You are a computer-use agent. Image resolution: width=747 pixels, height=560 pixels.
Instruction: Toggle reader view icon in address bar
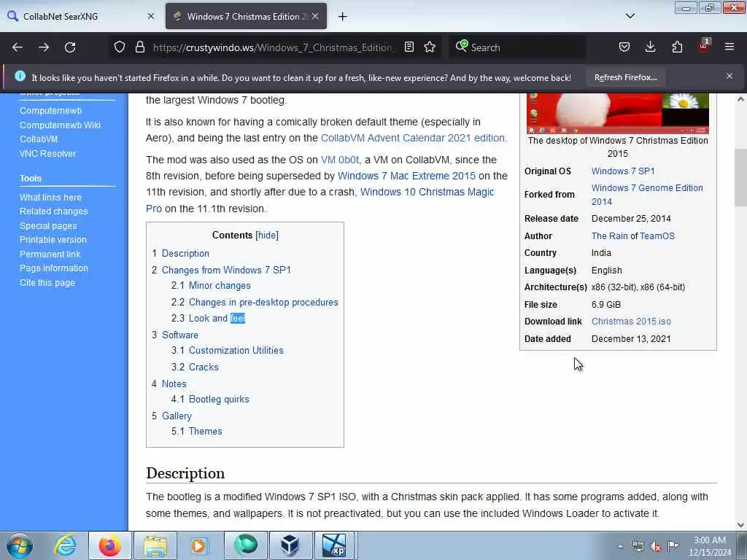pyautogui.click(x=409, y=47)
